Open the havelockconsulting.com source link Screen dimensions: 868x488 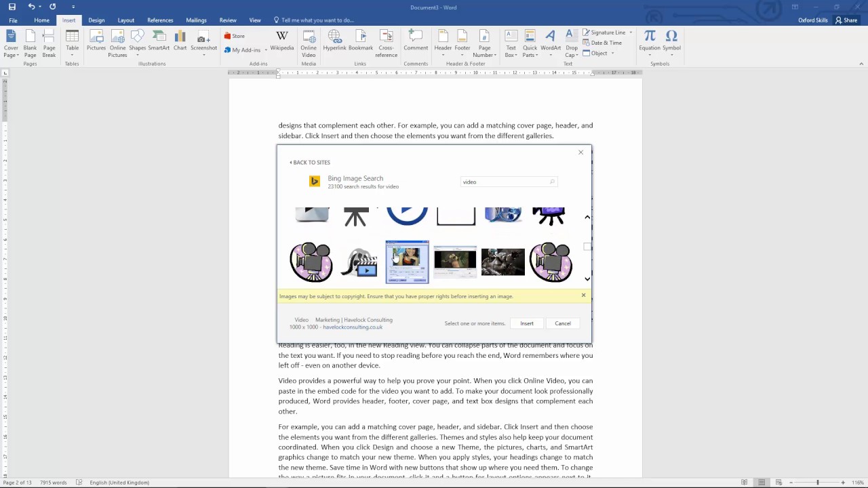(353, 327)
